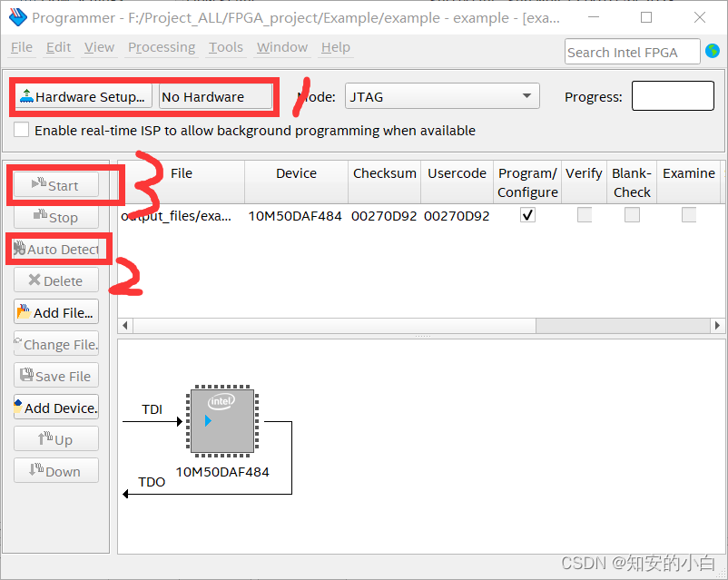This screenshot has height=580, width=728.
Task: Click the Usercode column header
Action: (457, 182)
